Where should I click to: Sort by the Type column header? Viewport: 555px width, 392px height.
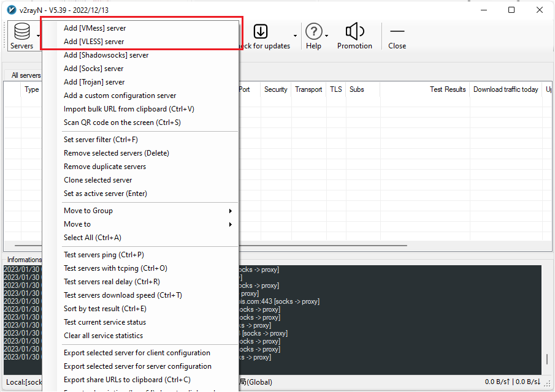(x=31, y=89)
